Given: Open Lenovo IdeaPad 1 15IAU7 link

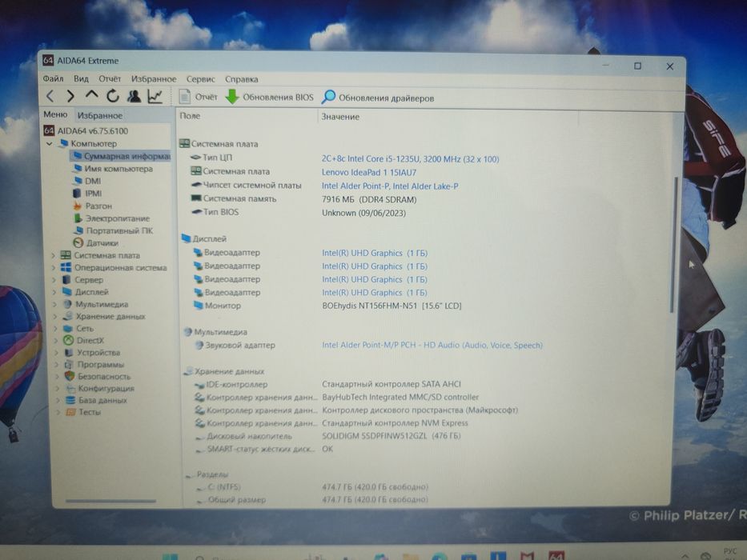Looking at the screenshot, I should pos(369,172).
